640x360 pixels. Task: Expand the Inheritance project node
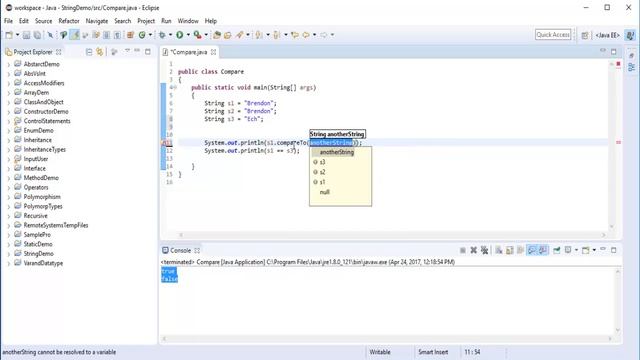(x=9, y=140)
